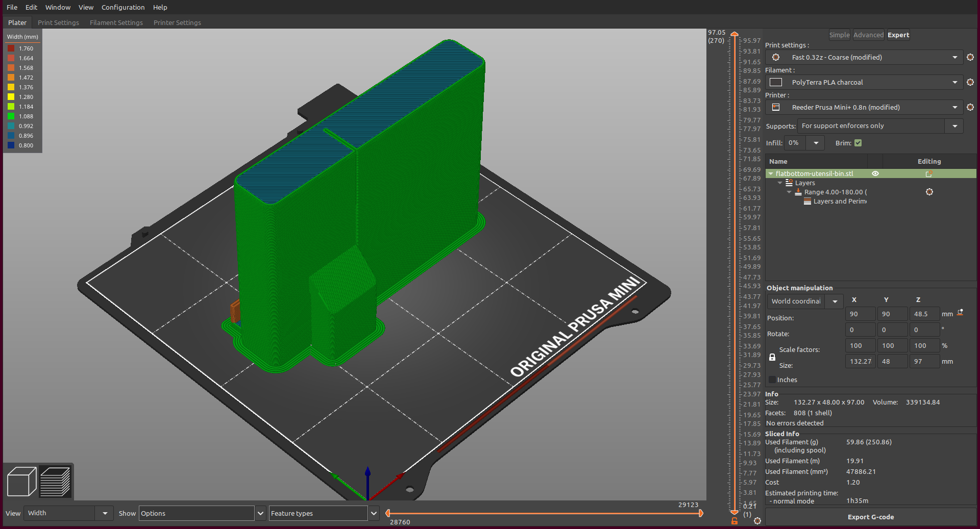Click the filament settings gear icon

tap(970, 82)
